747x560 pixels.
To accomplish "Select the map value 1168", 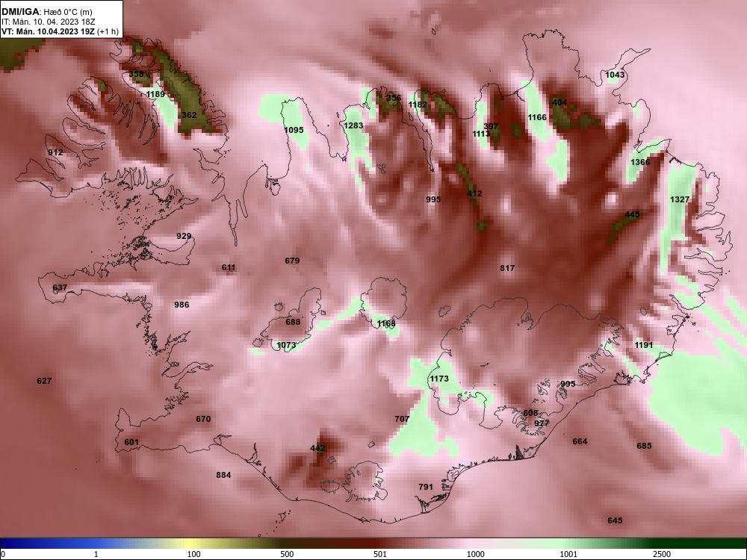I will pos(386,324).
